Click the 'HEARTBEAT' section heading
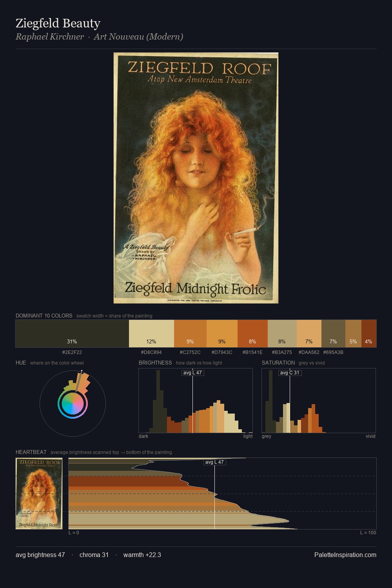Viewport: 392px width, 588px height. (x=31, y=452)
